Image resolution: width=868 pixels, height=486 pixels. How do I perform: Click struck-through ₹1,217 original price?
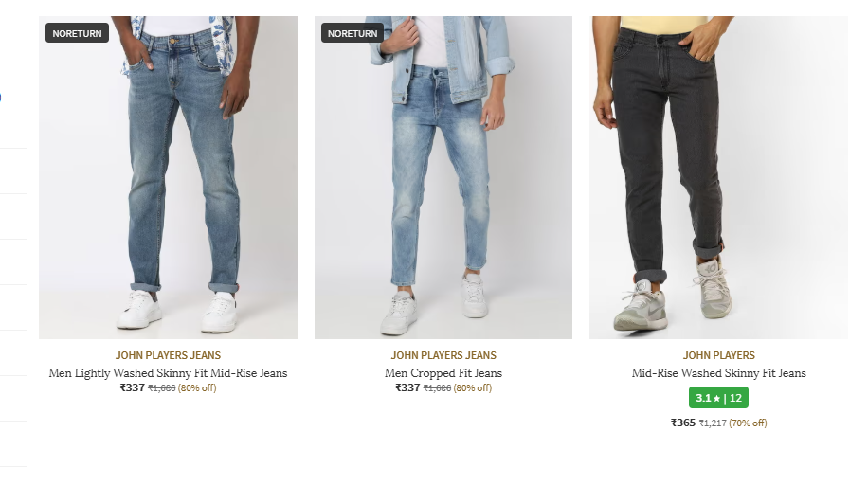coord(713,423)
